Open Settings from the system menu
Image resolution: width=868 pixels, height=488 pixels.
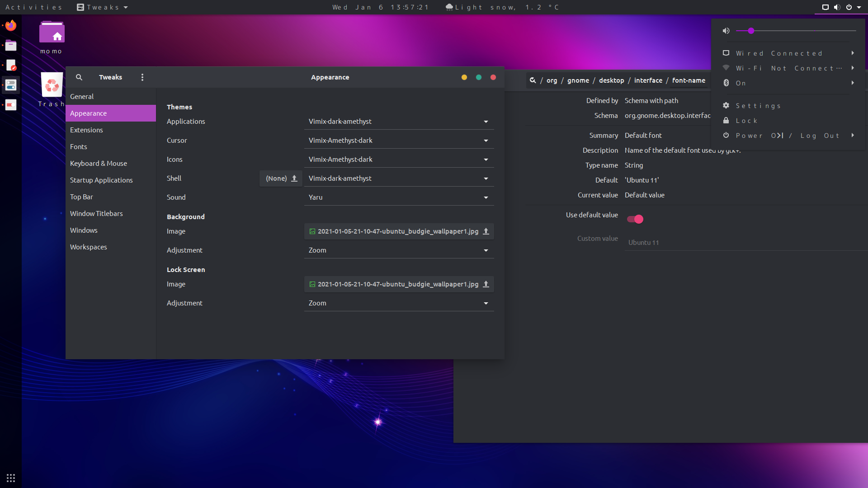click(758, 105)
